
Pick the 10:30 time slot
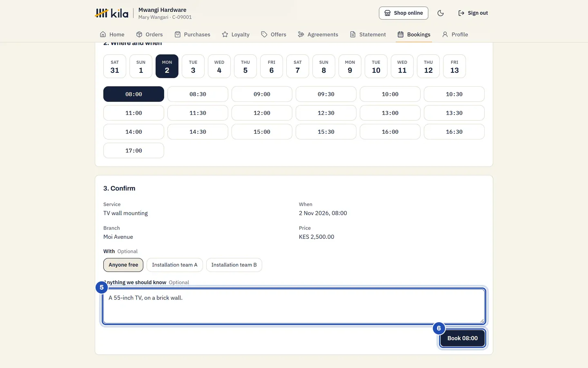pos(454,94)
